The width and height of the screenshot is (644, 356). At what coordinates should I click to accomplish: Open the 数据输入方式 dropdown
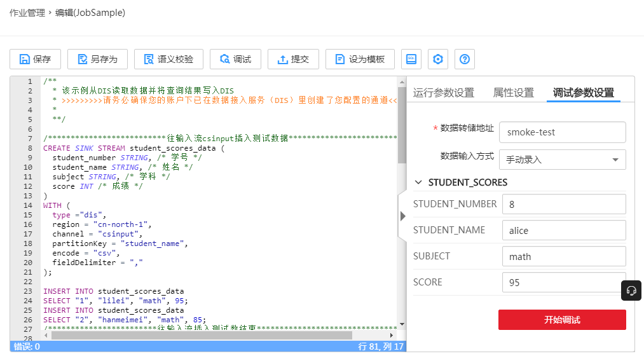pyautogui.click(x=562, y=160)
